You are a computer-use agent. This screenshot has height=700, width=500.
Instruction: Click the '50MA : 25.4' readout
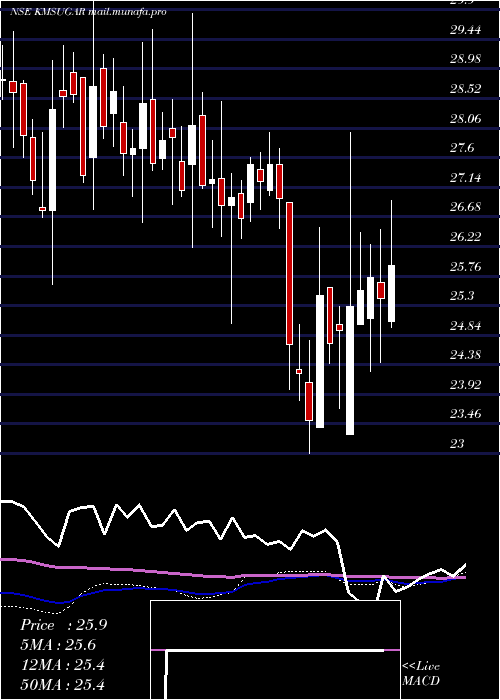pos(62,684)
